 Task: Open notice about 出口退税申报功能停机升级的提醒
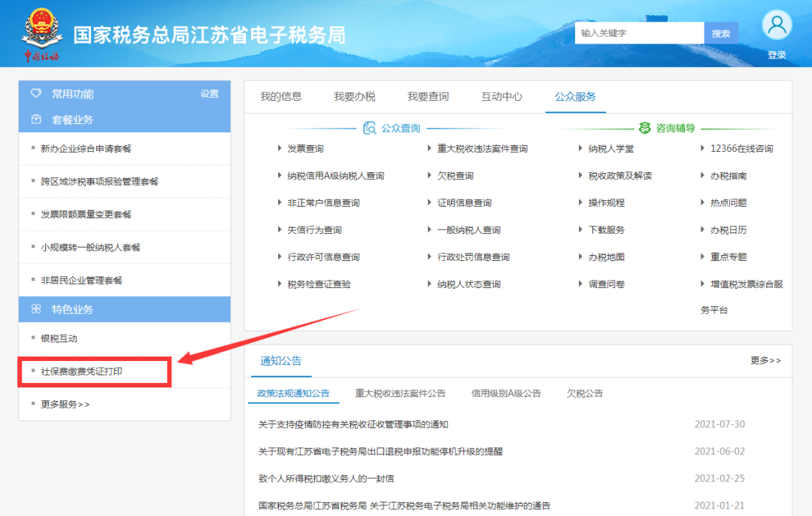click(380, 451)
